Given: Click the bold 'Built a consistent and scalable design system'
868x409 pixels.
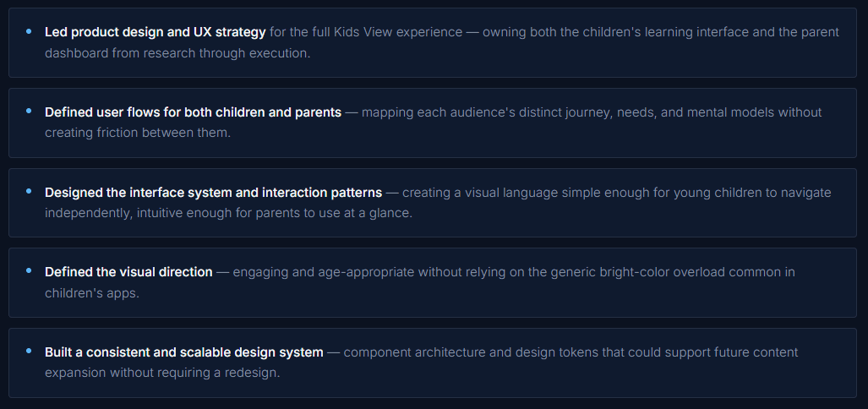Looking at the screenshot, I should pyautogui.click(x=183, y=352).
